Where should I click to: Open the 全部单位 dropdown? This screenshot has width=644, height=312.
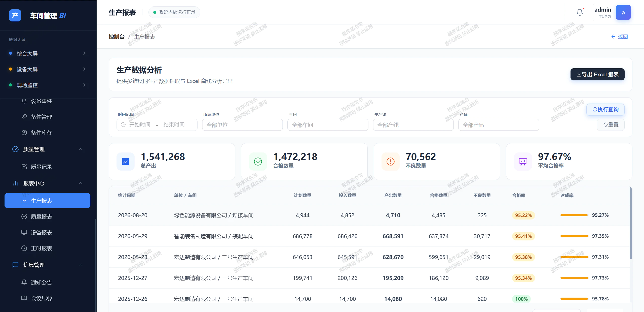pyautogui.click(x=242, y=125)
